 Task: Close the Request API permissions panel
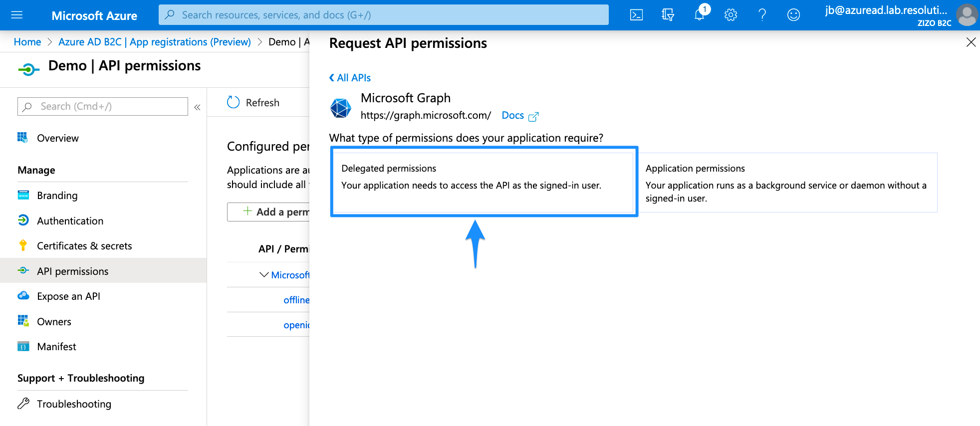point(971,42)
